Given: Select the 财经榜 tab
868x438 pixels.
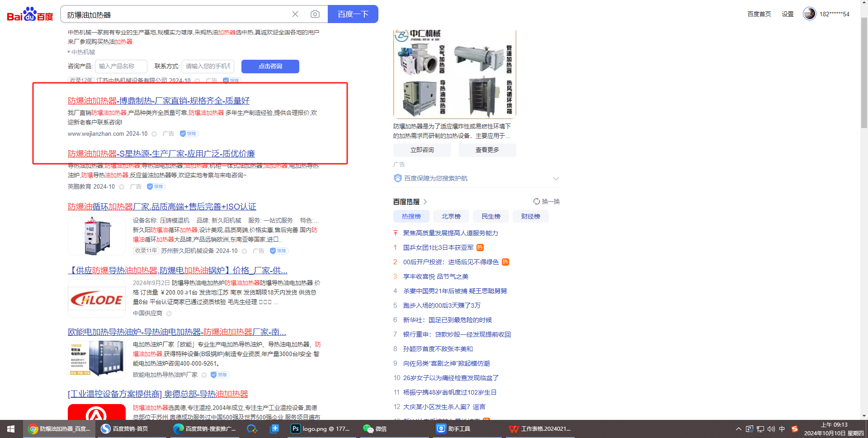Looking at the screenshot, I should click(x=531, y=216).
